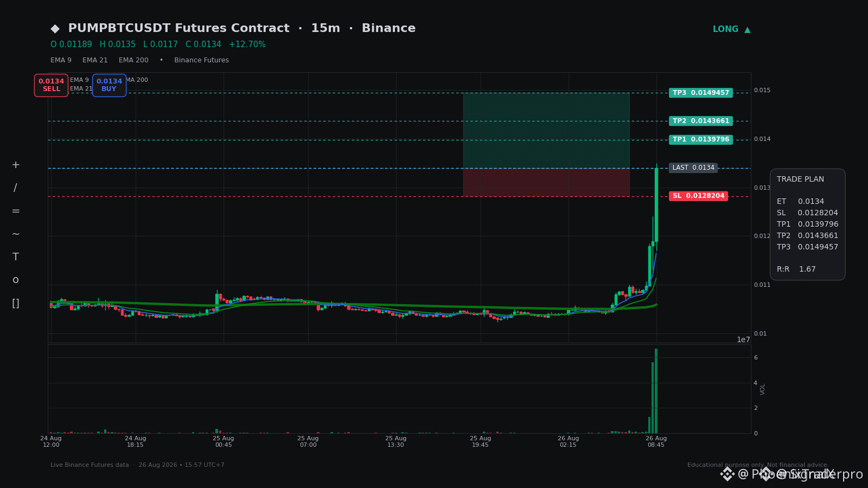The image size is (868, 488).
Task: Click the 26 Aug 08:45 time label
Action: click(x=656, y=441)
